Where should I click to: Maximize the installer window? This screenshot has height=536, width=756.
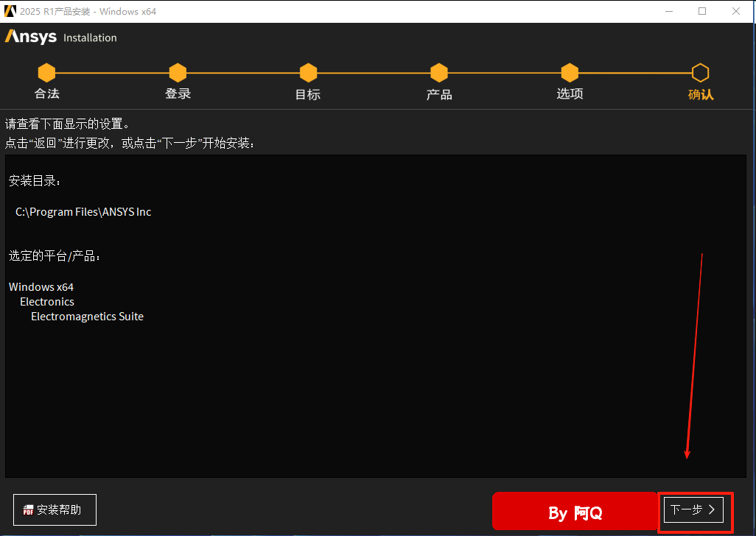702,11
